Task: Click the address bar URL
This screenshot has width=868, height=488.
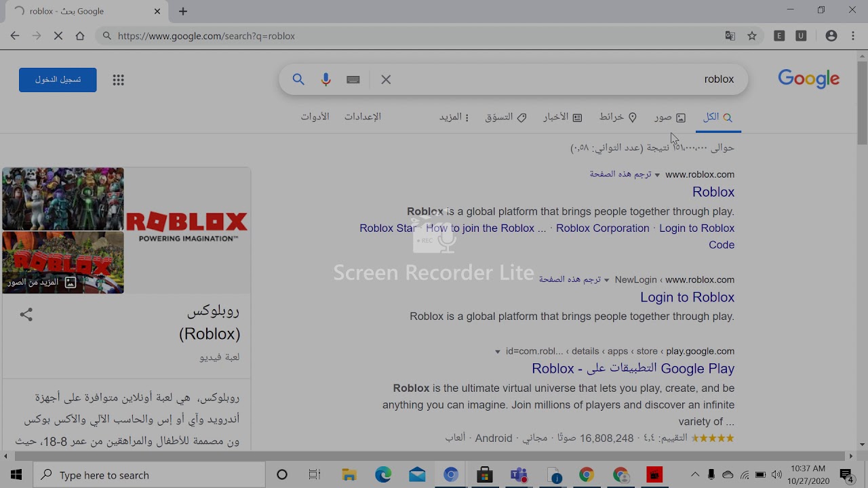Action: [x=206, y=36]
